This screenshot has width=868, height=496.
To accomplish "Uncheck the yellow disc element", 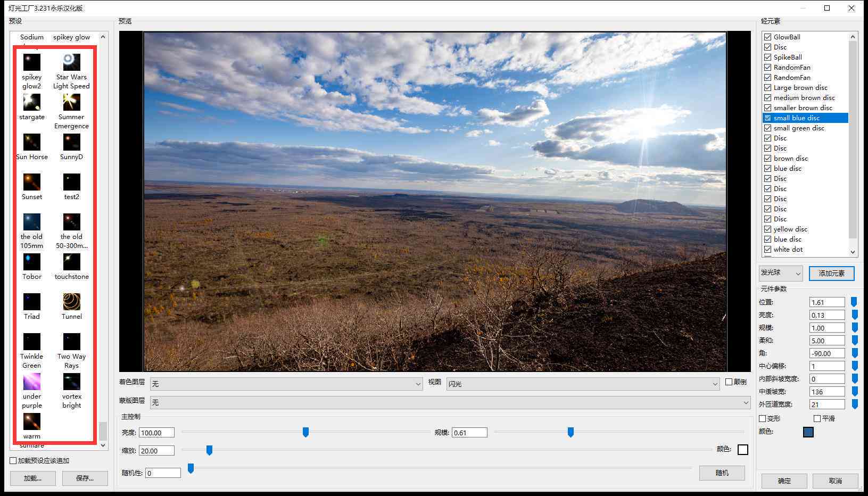I will 767,229.
